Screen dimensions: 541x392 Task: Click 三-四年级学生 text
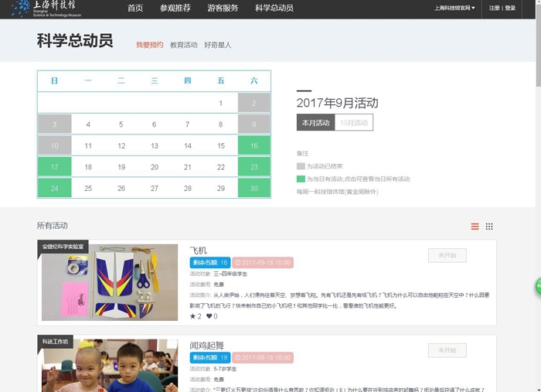(x=230, y=274)
